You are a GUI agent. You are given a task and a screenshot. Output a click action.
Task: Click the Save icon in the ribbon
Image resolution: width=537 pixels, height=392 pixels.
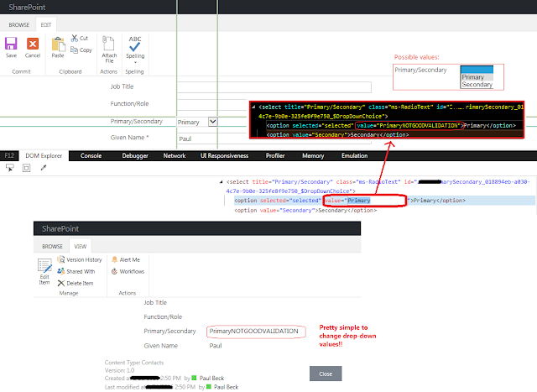coord(11,44)
